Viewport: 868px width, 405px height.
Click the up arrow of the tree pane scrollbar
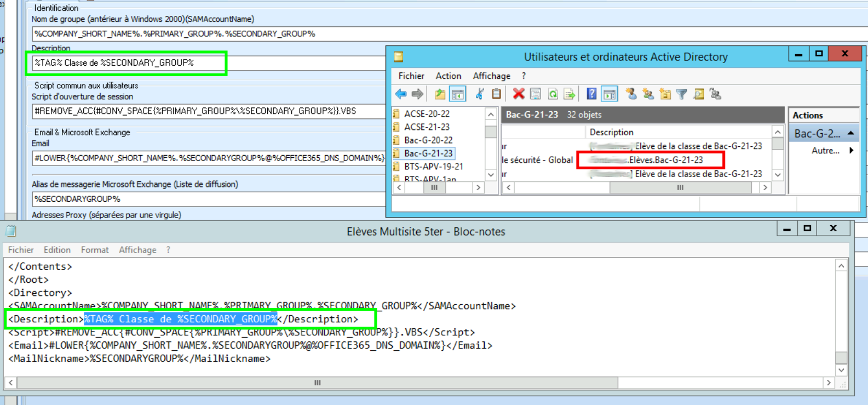tap(491, 115)
